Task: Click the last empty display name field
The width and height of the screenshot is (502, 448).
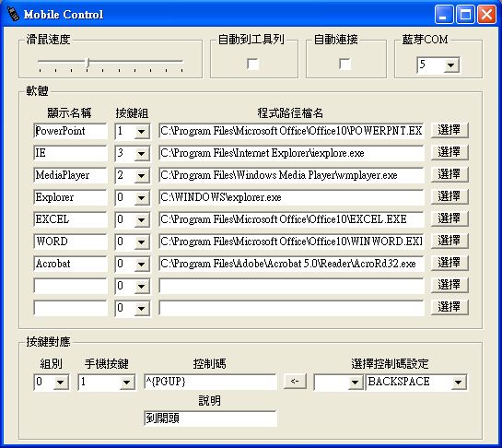Action: coord(70,308)
